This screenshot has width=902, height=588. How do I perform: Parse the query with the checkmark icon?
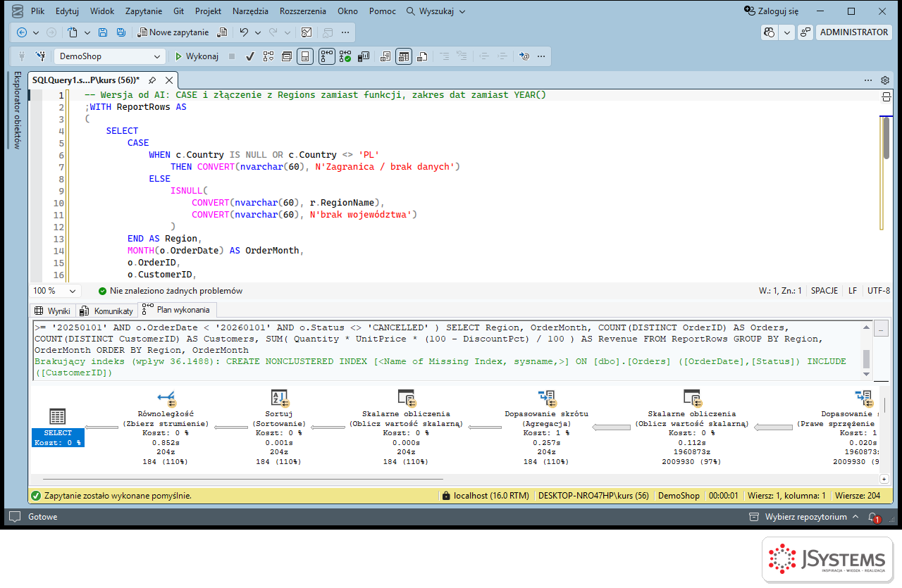click(x=249, y=56)
